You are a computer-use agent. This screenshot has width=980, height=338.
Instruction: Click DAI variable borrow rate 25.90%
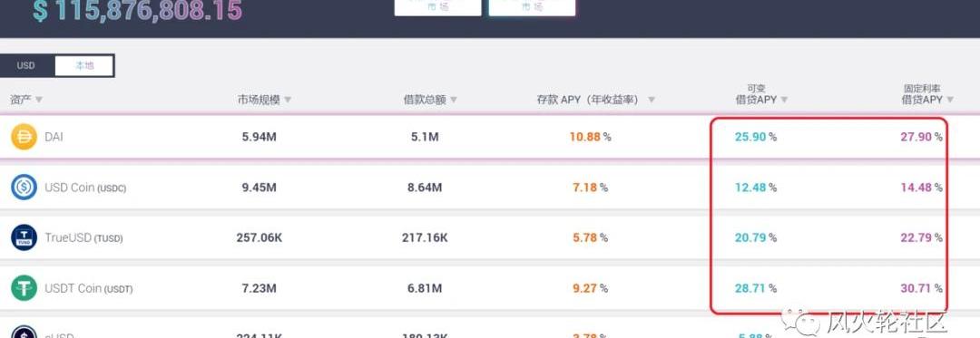coord(756,137)
